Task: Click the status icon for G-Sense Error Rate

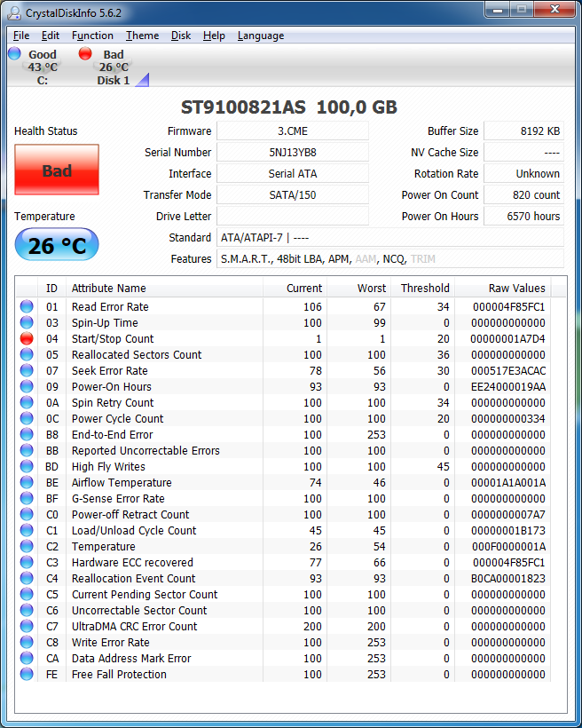Action: pos(27,498)
